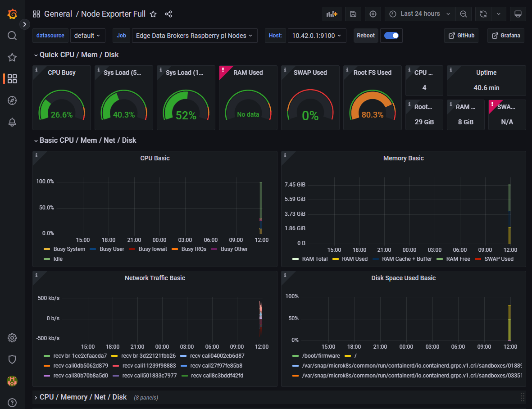The height and width of the screenshot is (409, 532).
Task: Zoom out time range magnifier icon
Action: pyautogui.click(x=463, y=14)
